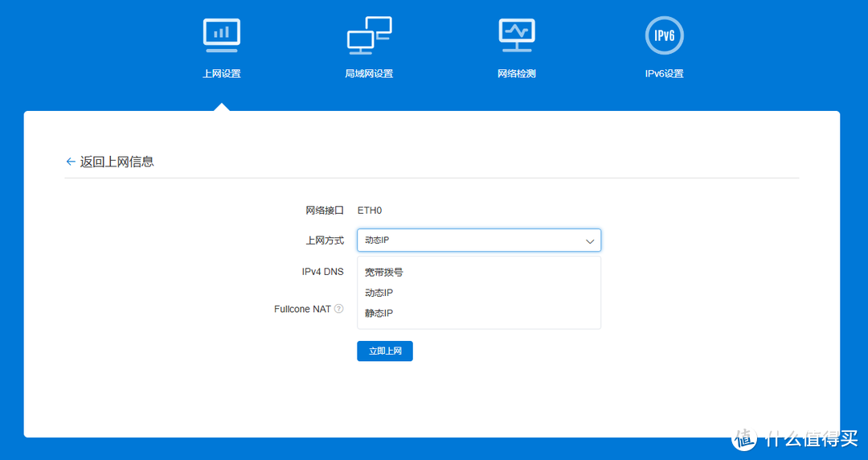This screenshot has width=868, height=460.
Task: Open the 网络检测 tab label
Action: pos(516,74)
